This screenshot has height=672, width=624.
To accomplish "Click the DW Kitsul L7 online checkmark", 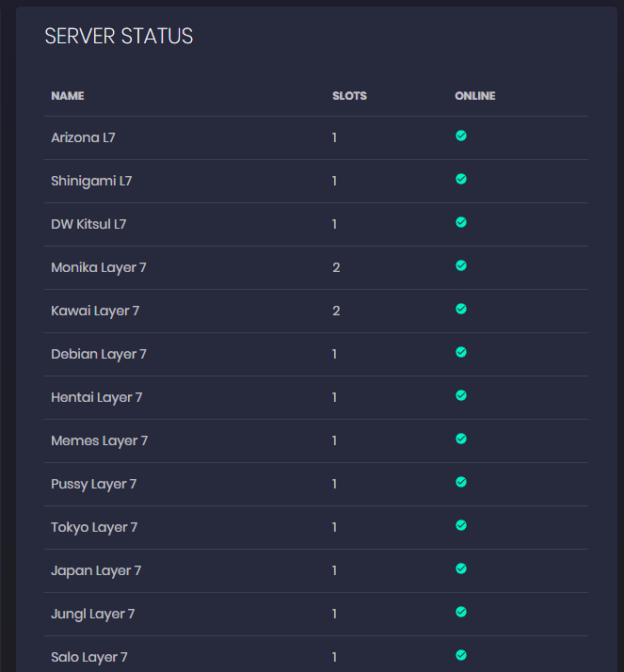I will 461,222.
